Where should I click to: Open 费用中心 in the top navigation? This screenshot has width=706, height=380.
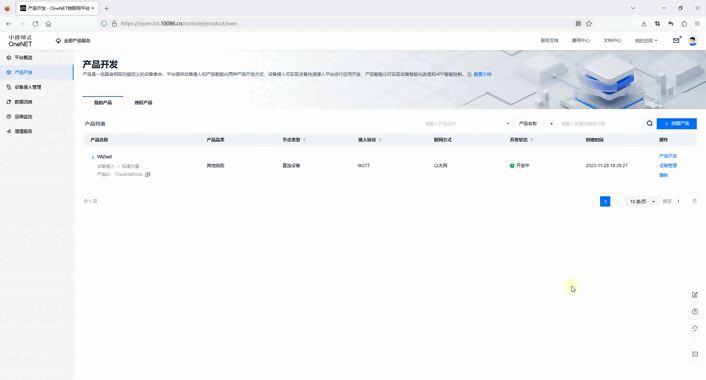[581, 41]
